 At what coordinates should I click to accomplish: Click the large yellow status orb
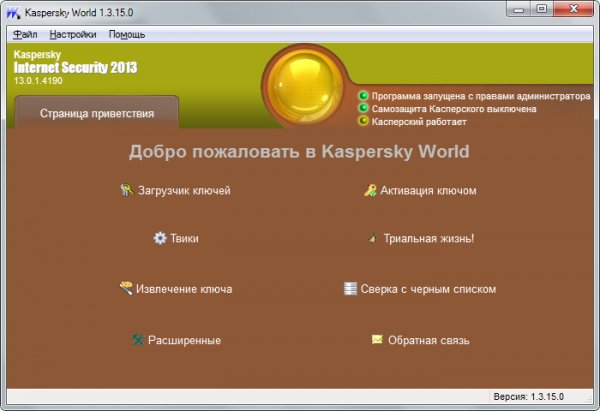tap(305, 86)
